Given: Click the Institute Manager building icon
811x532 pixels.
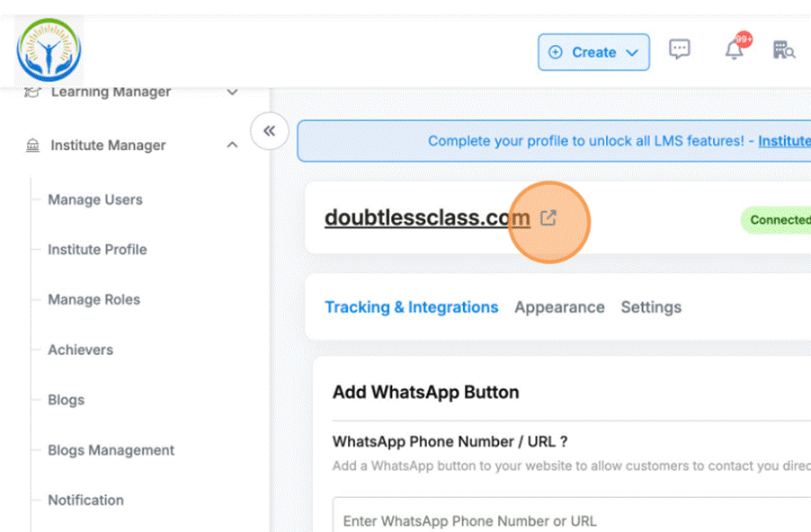Looking at the screenshot, I should click(x=33, y=146).
